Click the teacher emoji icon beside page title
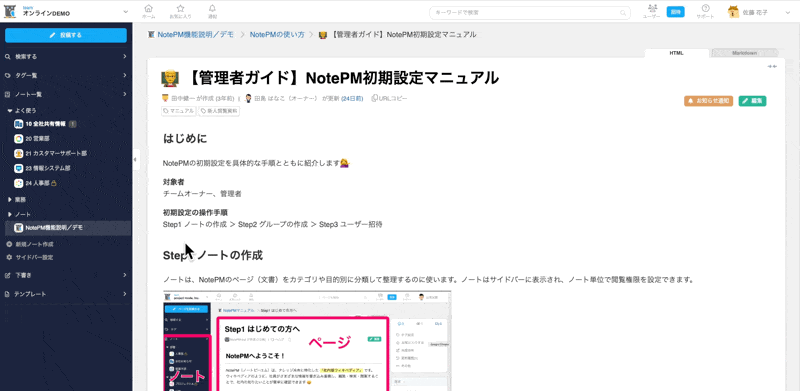800x391 pixels. pyautogui.click(x=170, y=79)
